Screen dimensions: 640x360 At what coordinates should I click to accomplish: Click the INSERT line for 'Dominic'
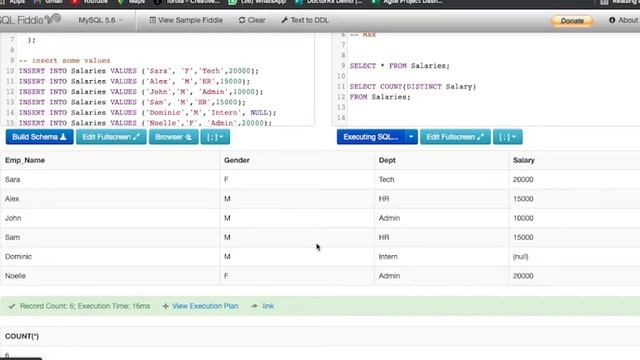(x=147, y=113)
